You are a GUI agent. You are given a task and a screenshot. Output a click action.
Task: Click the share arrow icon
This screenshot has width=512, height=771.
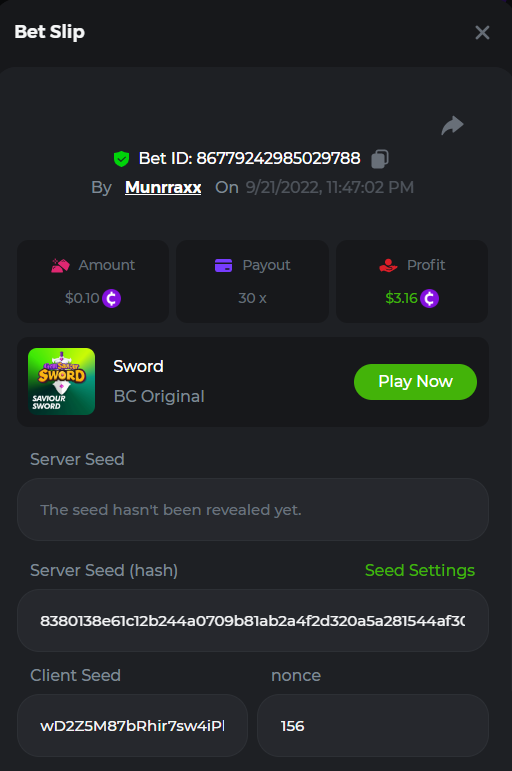point(452,125)
